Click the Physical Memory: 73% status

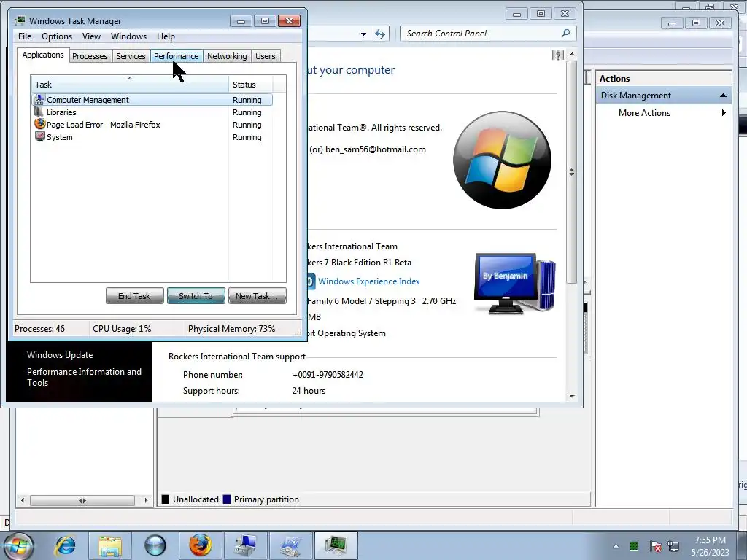[x=231, y=329]
